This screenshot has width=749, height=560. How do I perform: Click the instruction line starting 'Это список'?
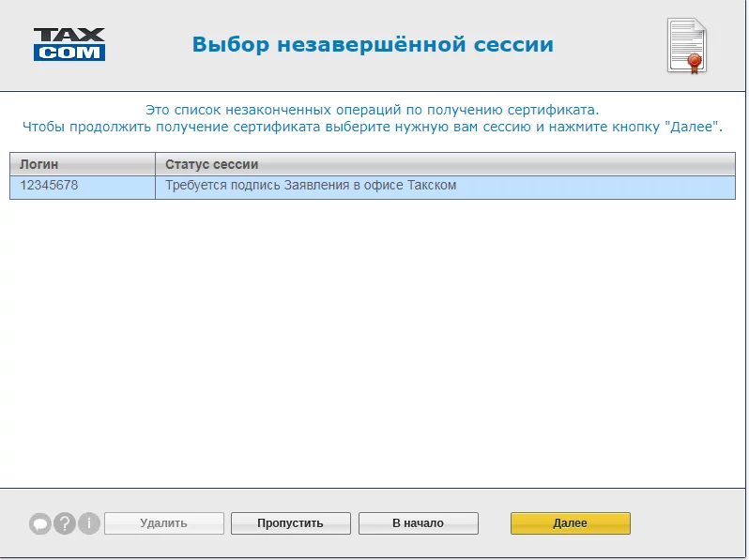373,110
